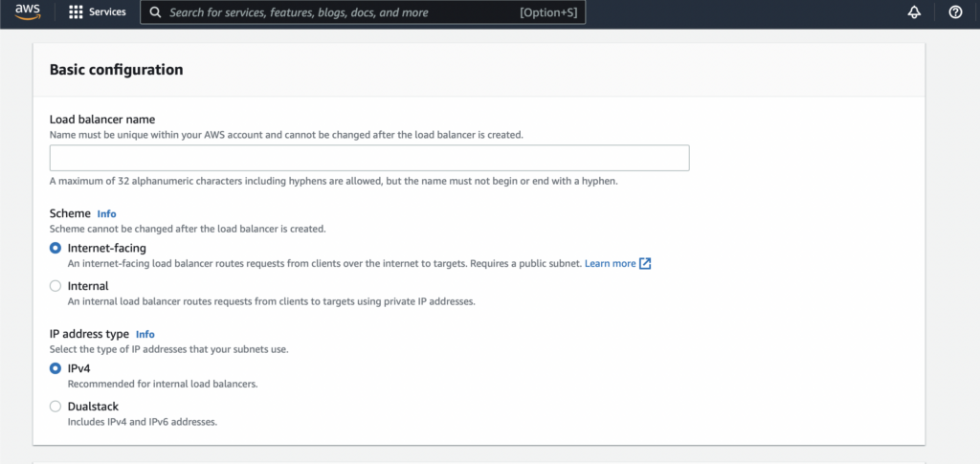Open the Learn more link

pos(610,263)
